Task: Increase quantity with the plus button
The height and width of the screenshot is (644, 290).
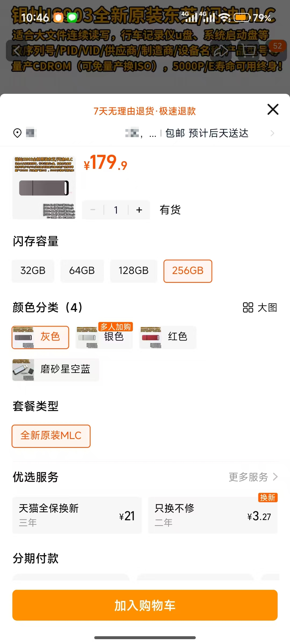Action: click(x=139, y=210)
